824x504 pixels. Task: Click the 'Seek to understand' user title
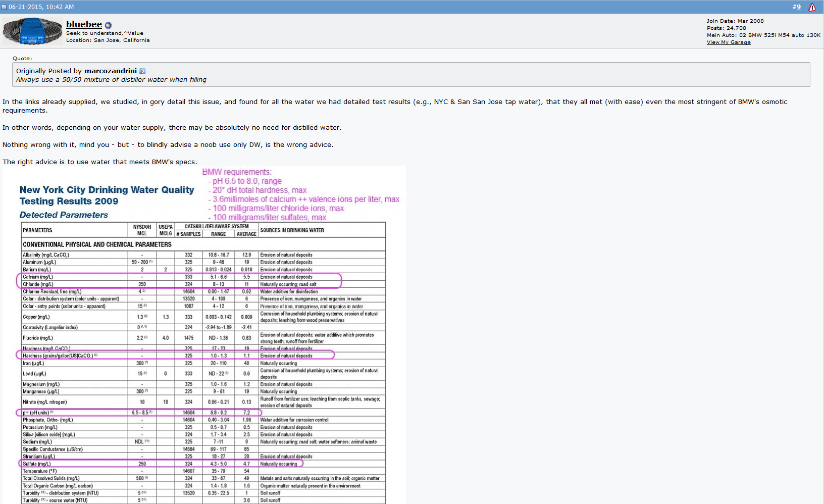105,33
